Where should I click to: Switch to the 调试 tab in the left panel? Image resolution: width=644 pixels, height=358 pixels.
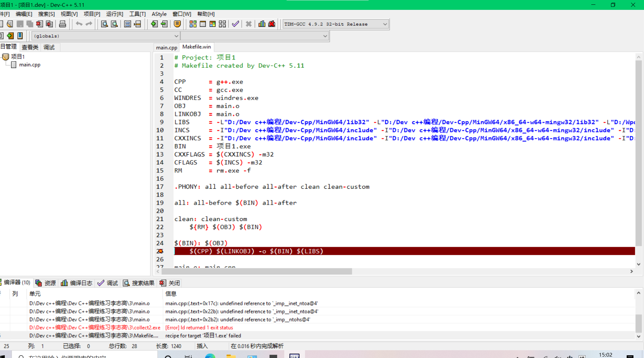[x=49, y=47]
